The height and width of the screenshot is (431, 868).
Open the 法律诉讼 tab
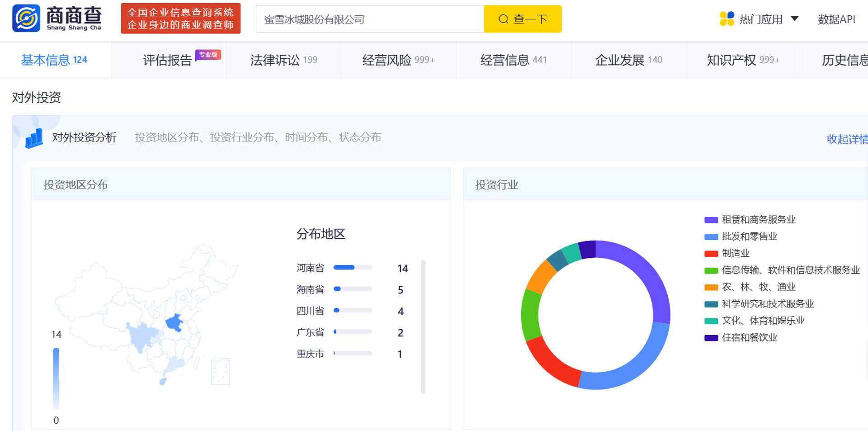click(283, 60)
